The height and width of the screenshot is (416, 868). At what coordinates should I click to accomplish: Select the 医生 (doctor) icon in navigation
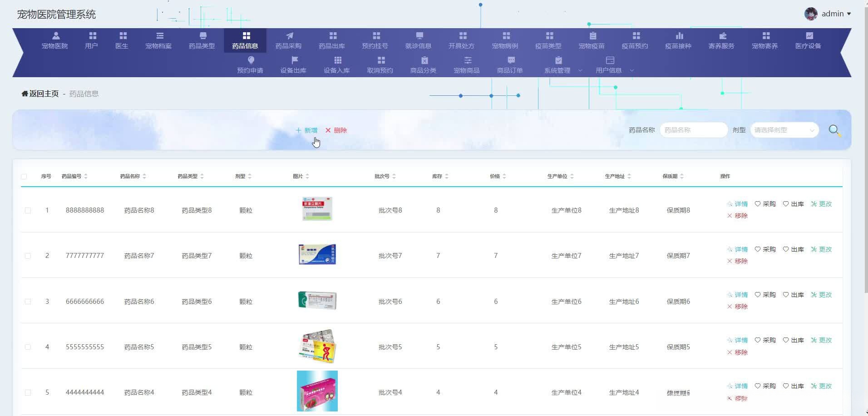[121, 35]
